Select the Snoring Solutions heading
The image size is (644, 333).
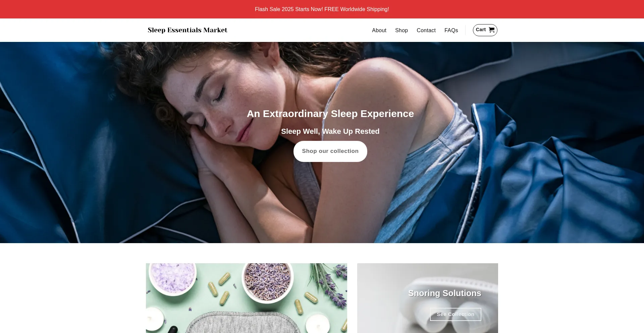[445, 293]
